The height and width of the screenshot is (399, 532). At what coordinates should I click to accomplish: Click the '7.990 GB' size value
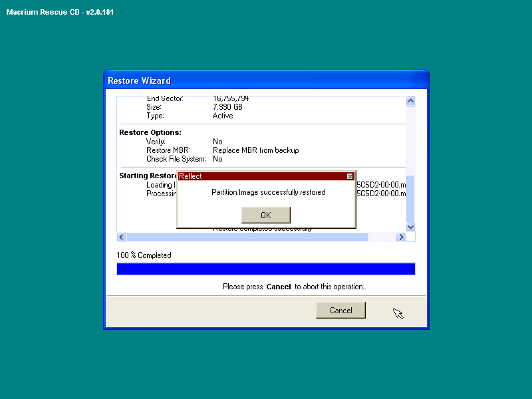(x=227, y=107)
